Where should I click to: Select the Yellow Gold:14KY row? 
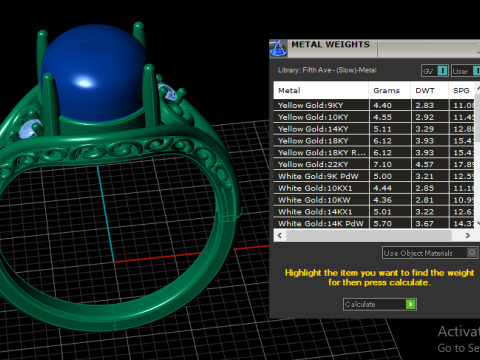point(374,129)
